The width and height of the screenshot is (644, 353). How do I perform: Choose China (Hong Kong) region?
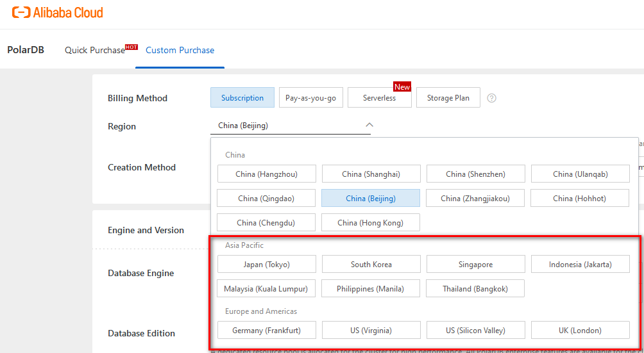coord(371,222)
